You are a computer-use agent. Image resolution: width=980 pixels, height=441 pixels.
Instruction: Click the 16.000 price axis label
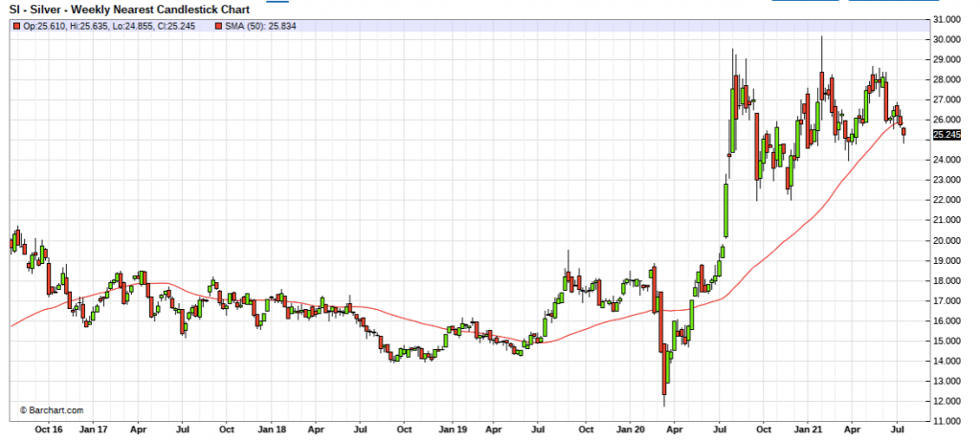pyautogui.click(x=947, y=320)
